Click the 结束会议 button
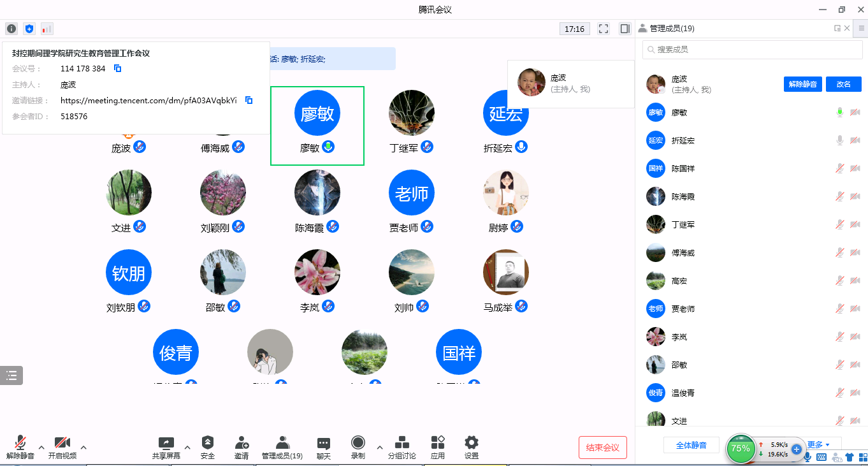 [602, 448]
